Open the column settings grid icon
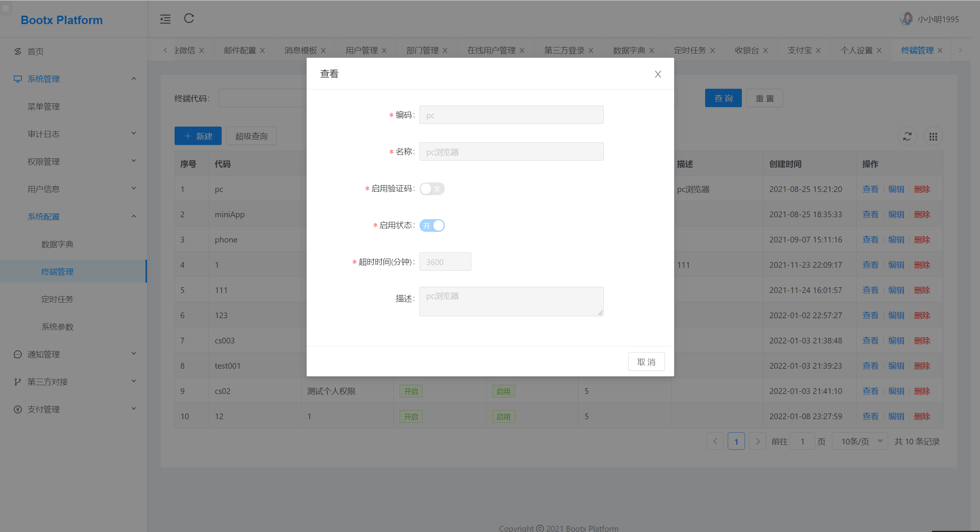Viewport: 980px width, 532px height. click(x=933, y=136)
